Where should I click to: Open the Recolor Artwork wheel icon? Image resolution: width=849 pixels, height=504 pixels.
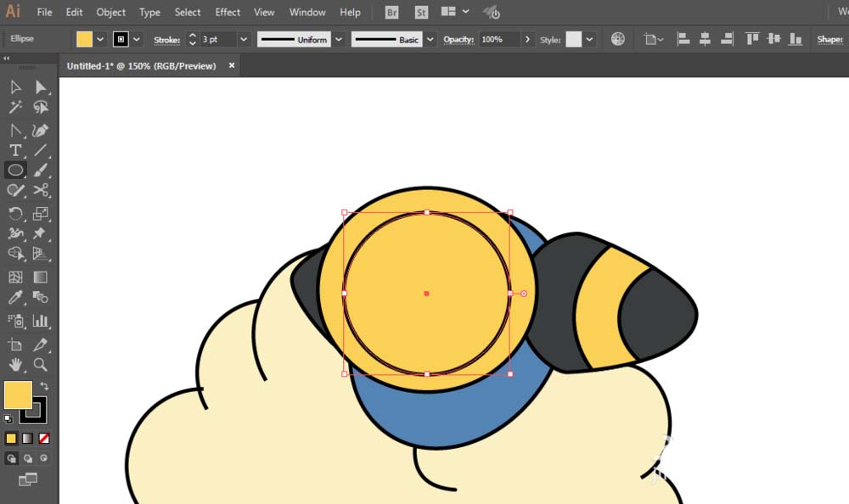coord(618,39)
